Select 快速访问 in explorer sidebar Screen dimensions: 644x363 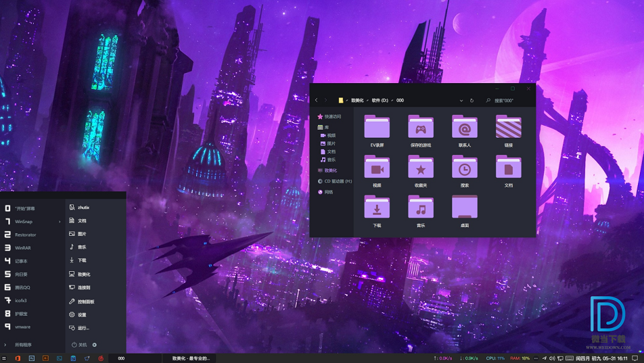point(329,117)
